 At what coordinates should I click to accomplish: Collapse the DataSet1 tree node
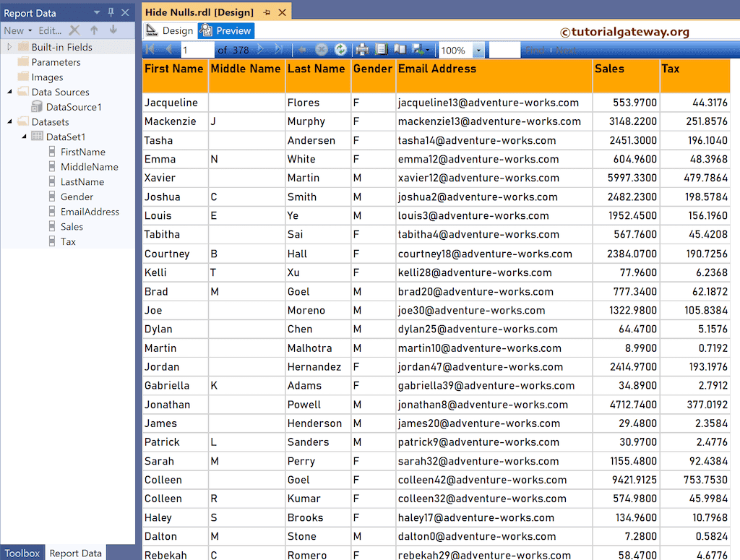tap(24, 137)
